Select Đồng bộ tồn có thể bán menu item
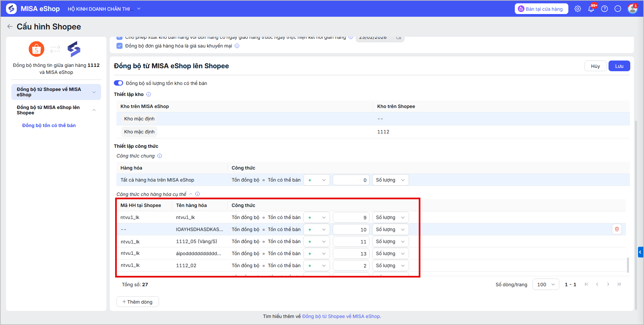The height and width of the screenshot is (325, 644). pos(49,125)
